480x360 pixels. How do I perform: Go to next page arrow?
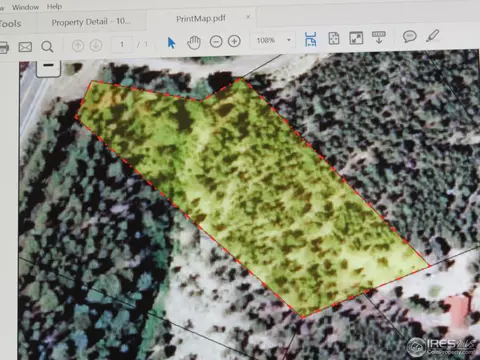coord(96,45)
